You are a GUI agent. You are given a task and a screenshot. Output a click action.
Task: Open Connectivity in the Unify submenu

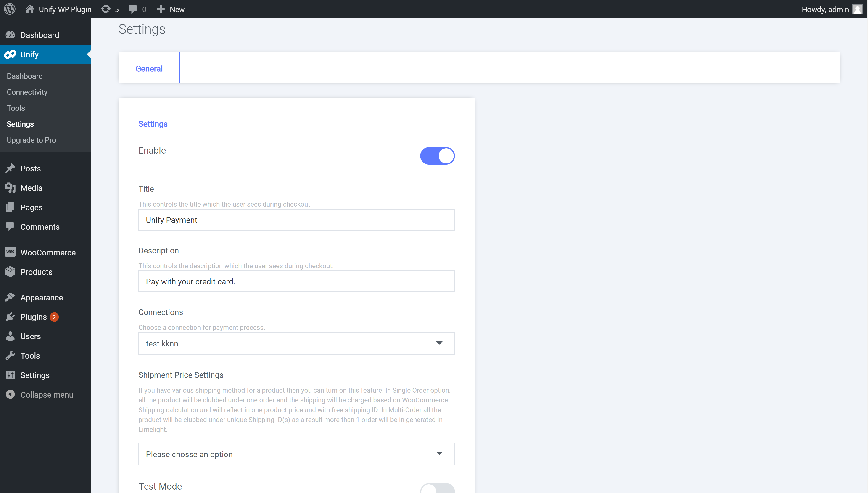pos(27,92)
